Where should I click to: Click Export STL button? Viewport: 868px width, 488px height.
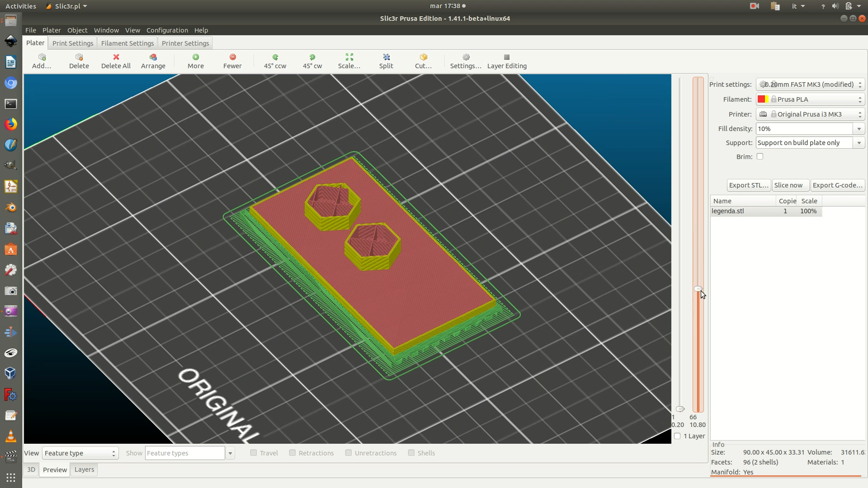coord(749,185)
